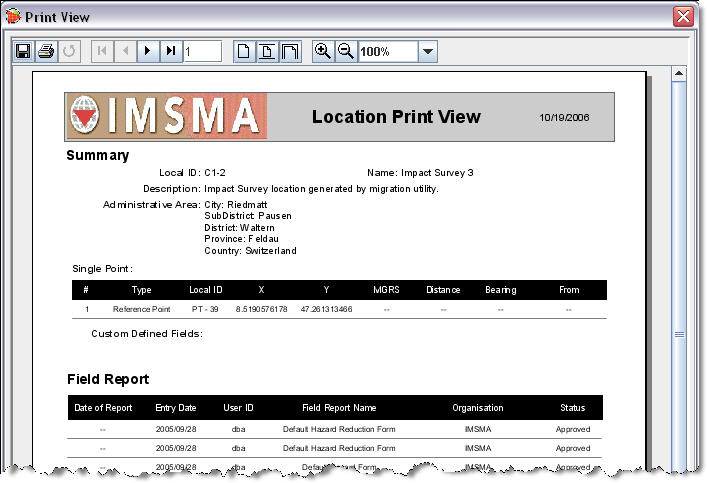Toggle the Fit Page view icon

point(267,51)
